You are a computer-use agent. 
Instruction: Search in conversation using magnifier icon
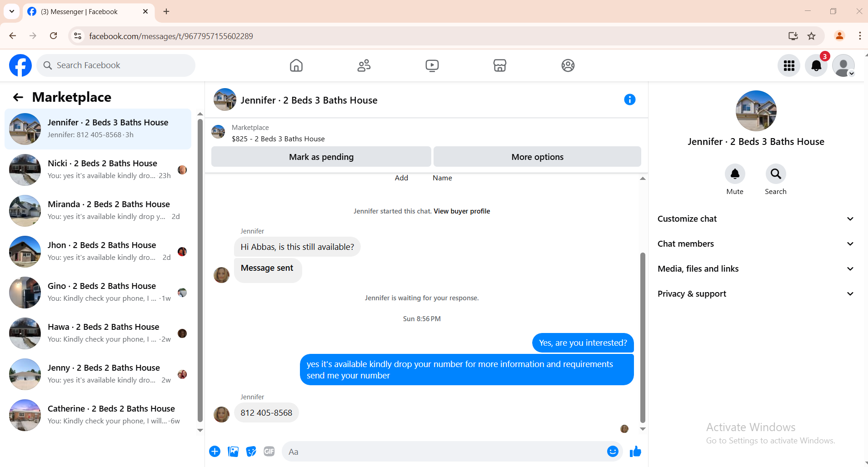[x=776, y=174]
